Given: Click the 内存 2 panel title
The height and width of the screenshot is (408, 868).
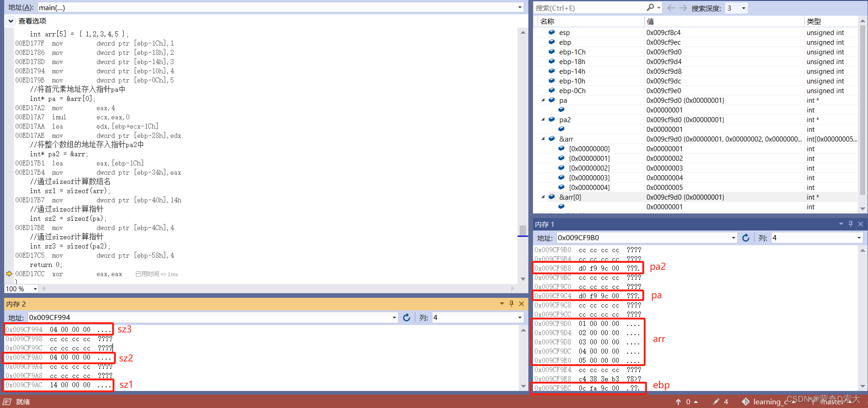Looking at the screenshot, I should point(16,304).
